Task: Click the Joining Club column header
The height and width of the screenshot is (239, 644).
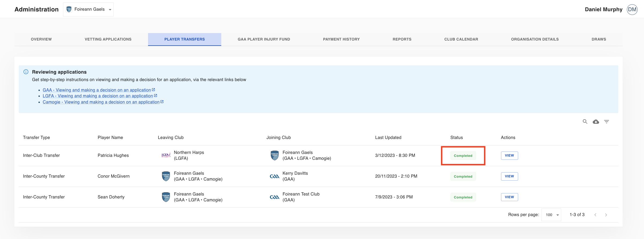Action: 278,137
